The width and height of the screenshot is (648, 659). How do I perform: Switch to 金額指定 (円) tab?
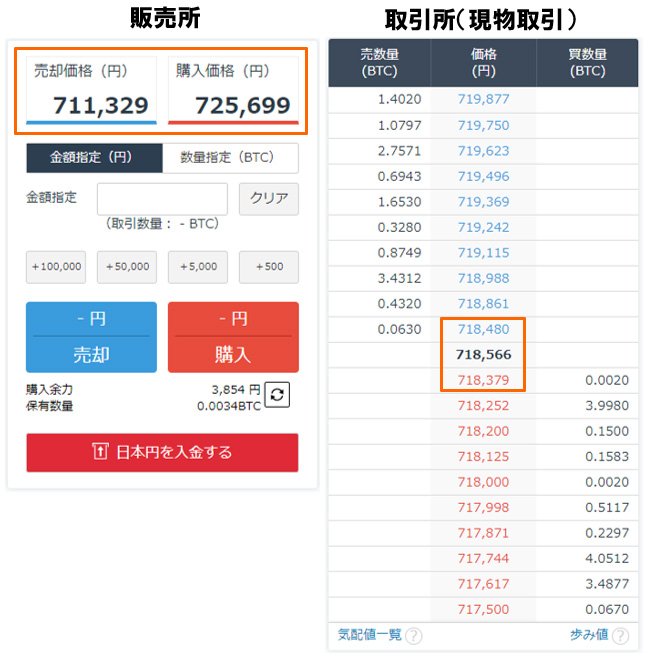tap(94, 158)
